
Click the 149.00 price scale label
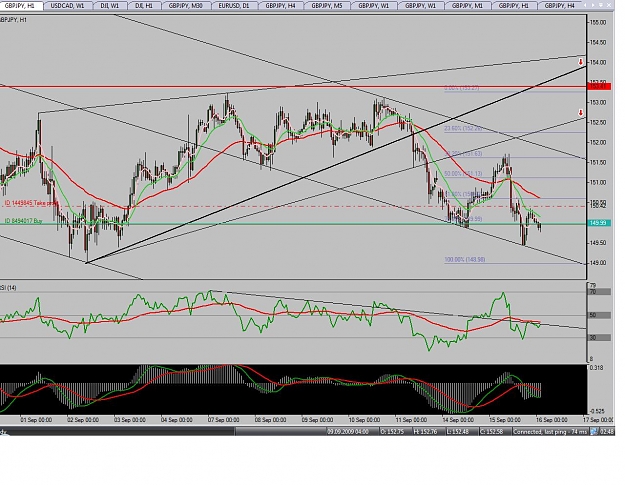(598, 263)
